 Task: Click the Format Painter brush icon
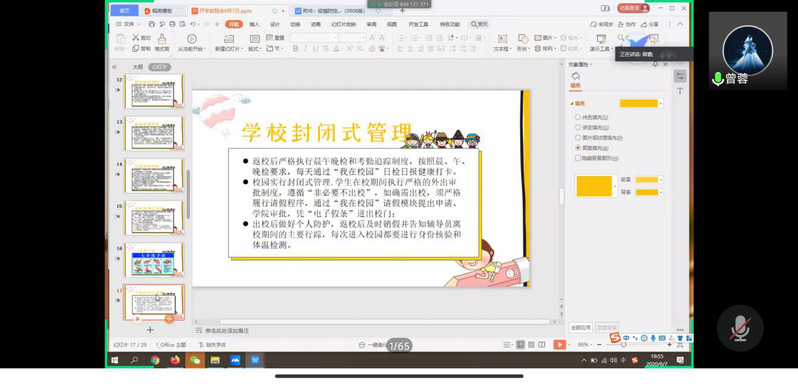(162, 39)
